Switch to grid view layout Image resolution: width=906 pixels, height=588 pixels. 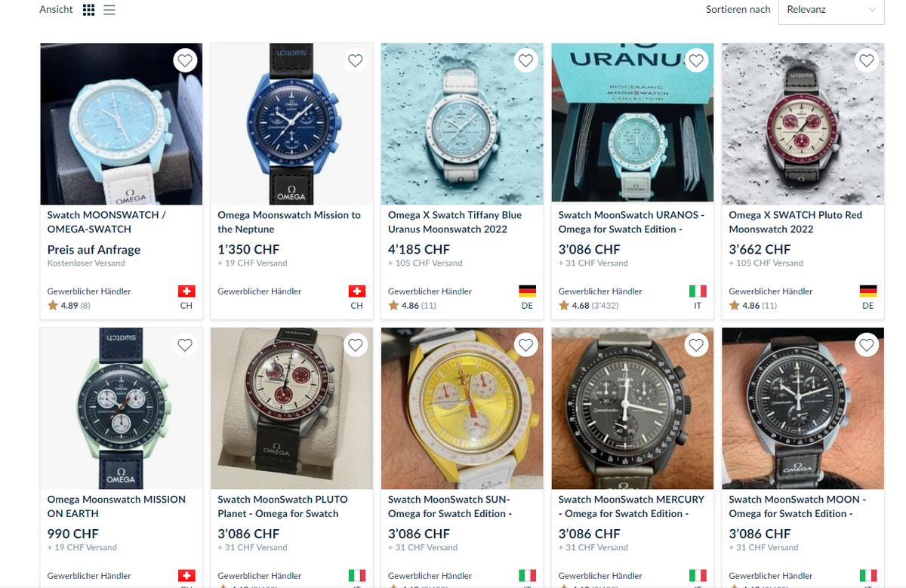click(89, 10)
